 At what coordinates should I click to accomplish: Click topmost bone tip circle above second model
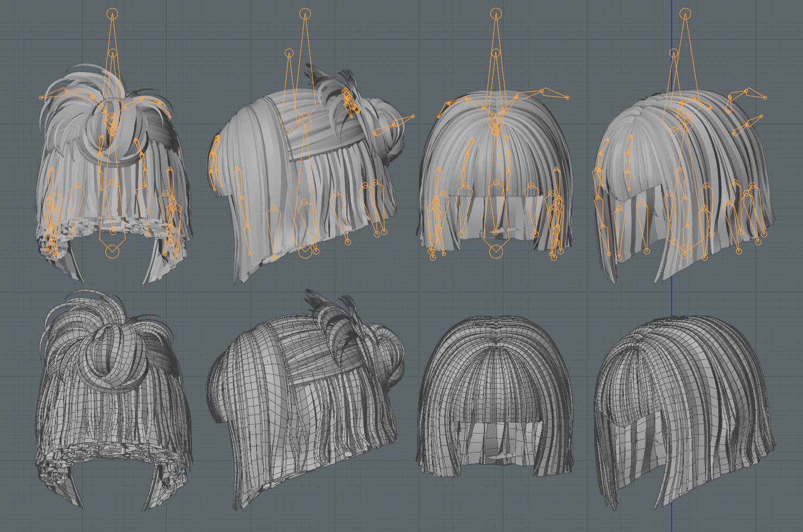tap(305, 14)
